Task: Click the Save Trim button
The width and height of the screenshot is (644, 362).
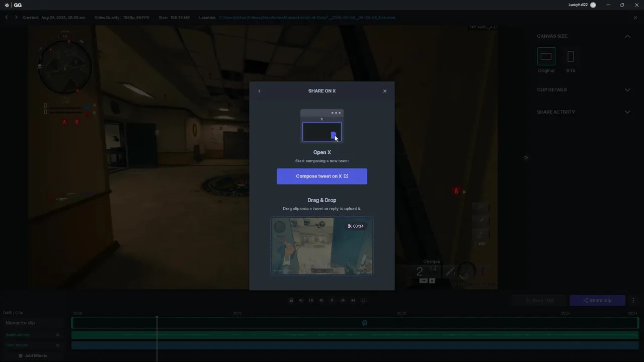Action: (x=539, y=300)
